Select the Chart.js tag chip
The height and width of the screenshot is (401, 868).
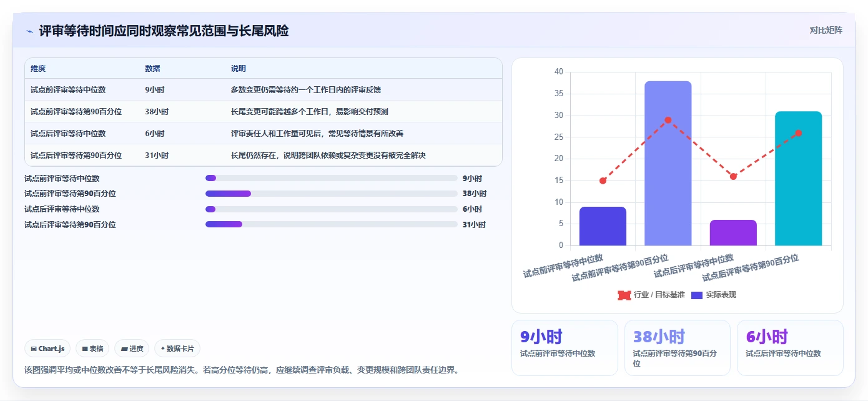coord(47,349)
